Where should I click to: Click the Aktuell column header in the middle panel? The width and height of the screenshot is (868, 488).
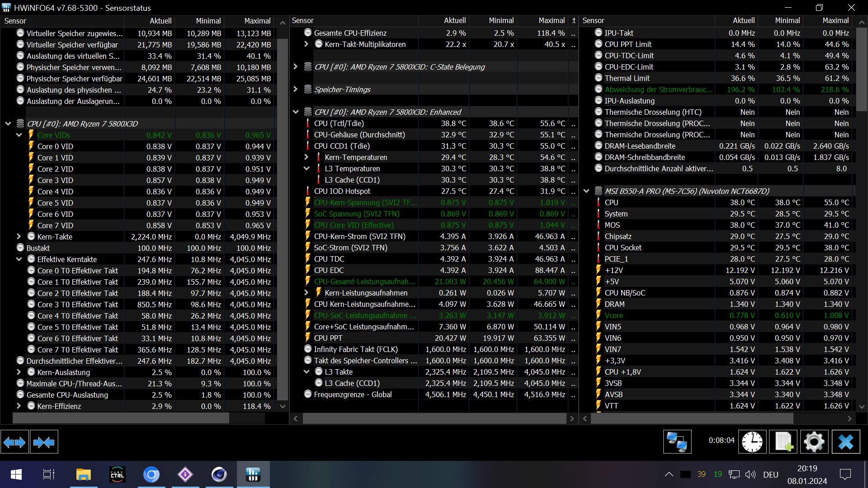pyautogui.click(x=454, y=21)
